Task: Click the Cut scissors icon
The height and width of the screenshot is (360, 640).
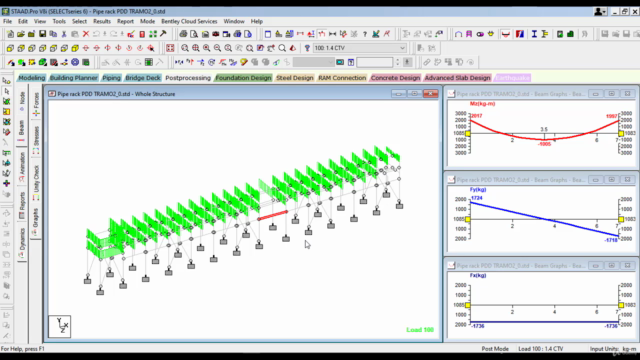Action: 64,34
